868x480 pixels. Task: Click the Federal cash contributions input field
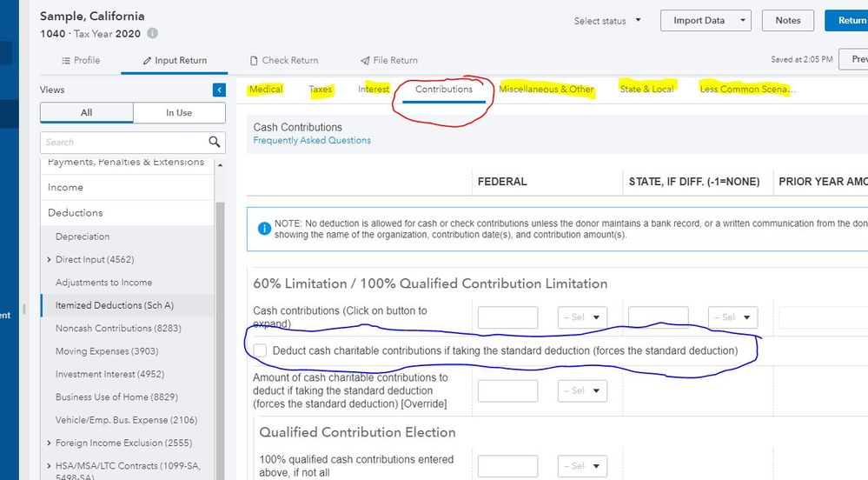pos(507,317)
